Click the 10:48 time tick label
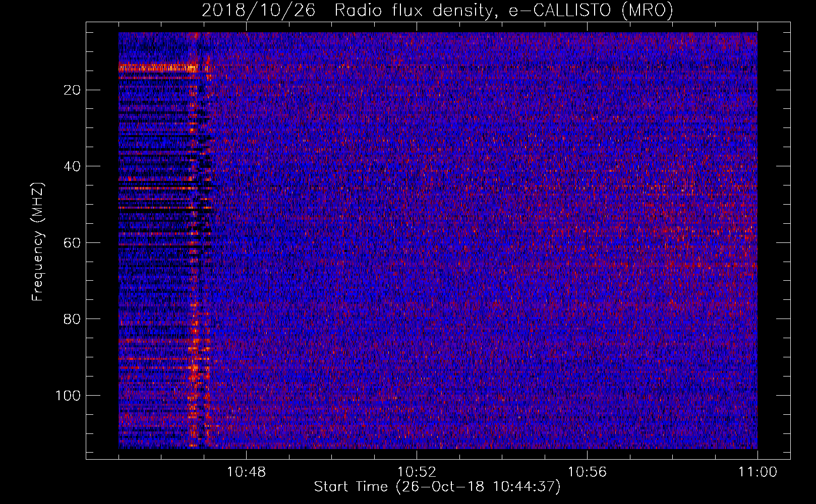 point(246,472)
